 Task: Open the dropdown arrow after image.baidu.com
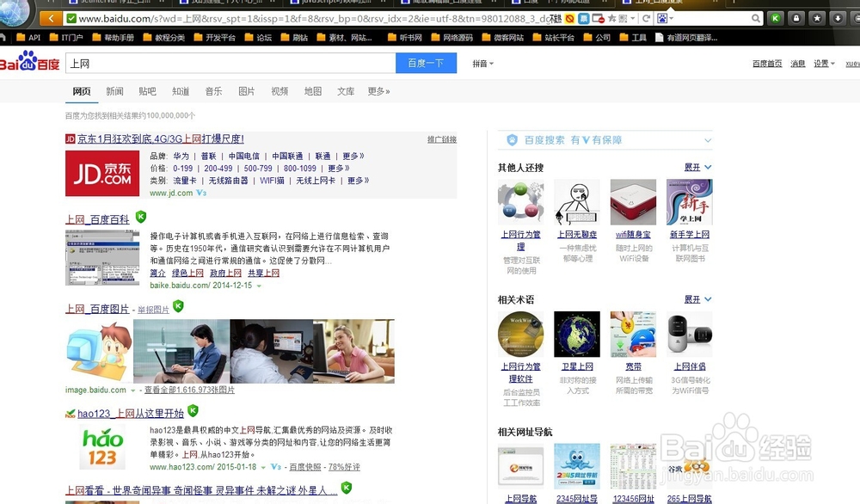pyautogui.click(x=132, y=390)
